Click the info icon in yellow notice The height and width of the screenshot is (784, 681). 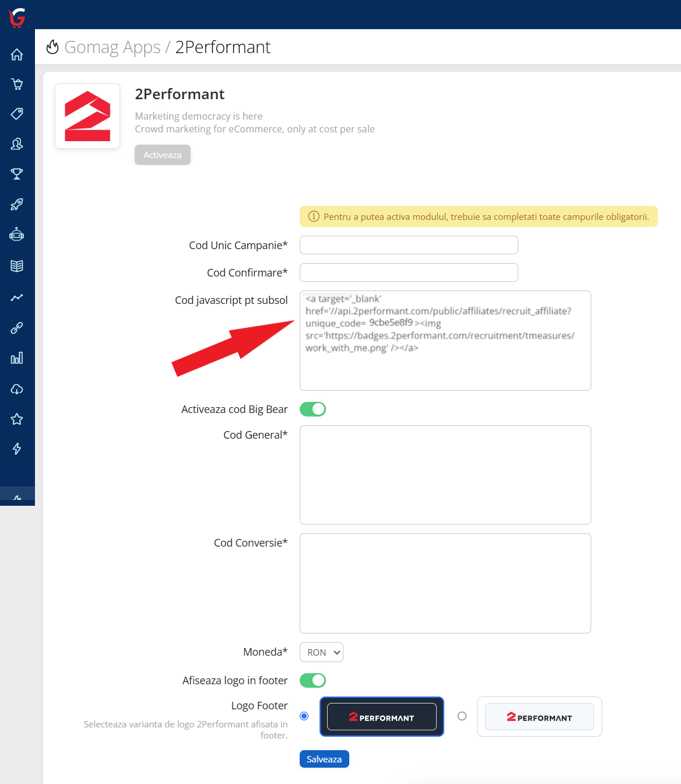[314, 216]
